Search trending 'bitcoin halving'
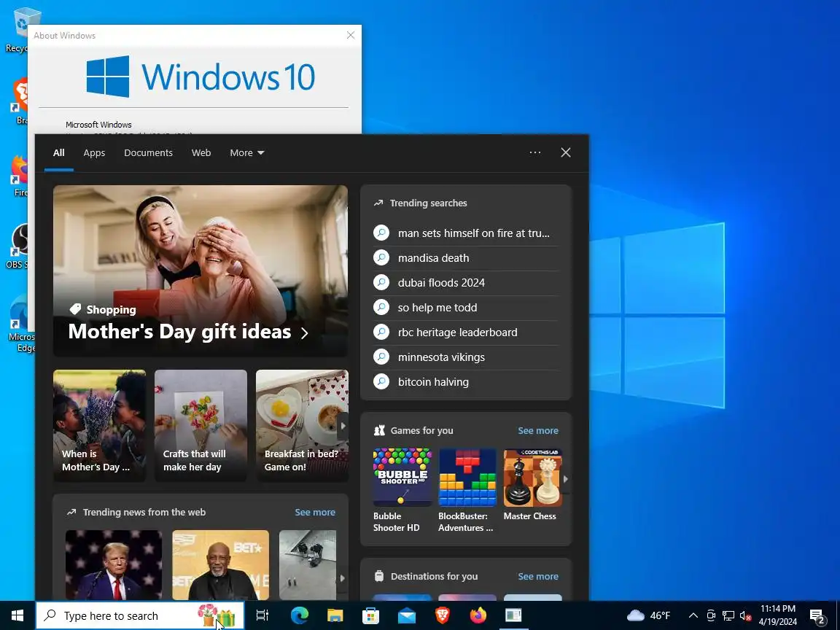Screen dimensions: 840x630 (466, 382)
